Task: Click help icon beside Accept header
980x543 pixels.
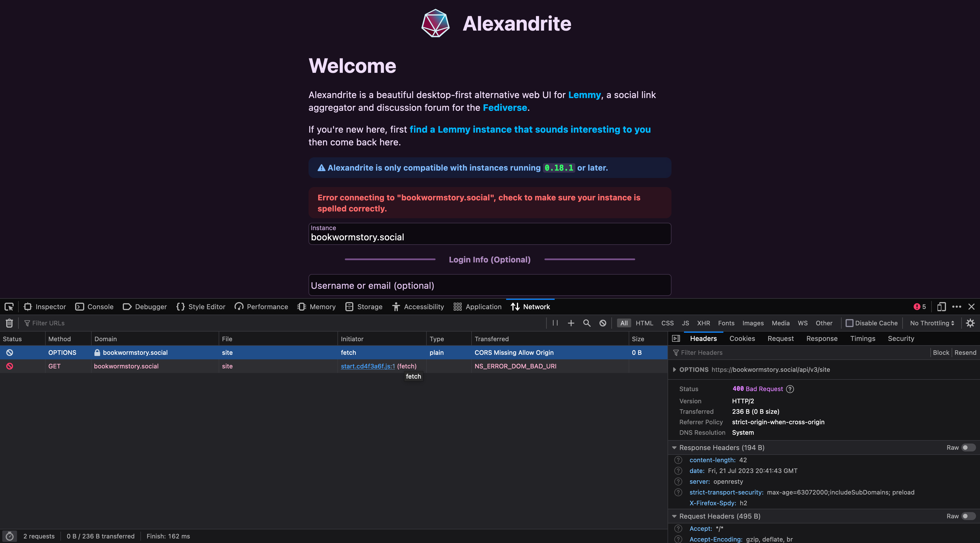Action: click(678, 529)
